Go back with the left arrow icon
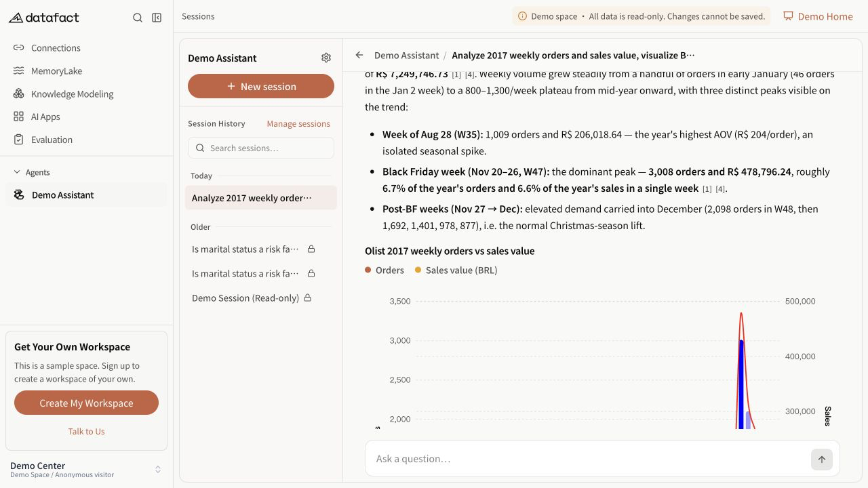Image resolution: width=868 pixels, height=488 pixels. pyautogui.click(x=359, y=55)
